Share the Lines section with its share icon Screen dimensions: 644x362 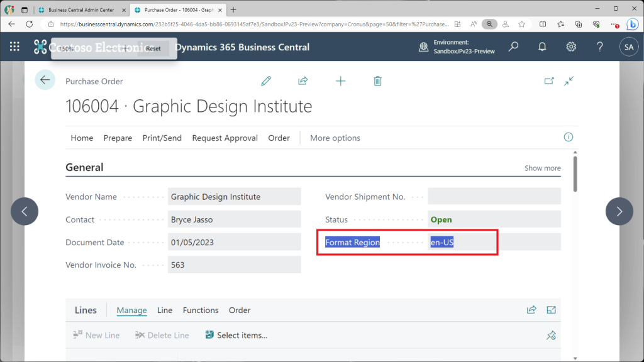click(x=531, y=310)
